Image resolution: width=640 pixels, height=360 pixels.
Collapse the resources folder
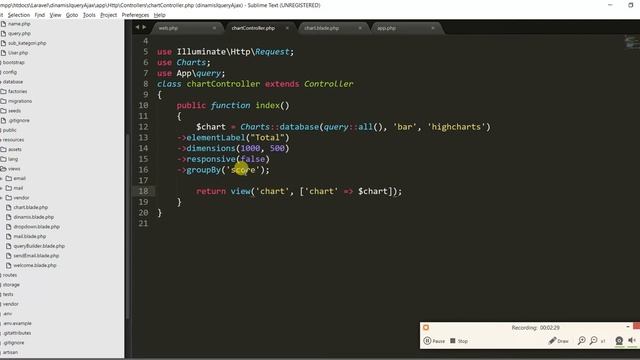[13, 140]
